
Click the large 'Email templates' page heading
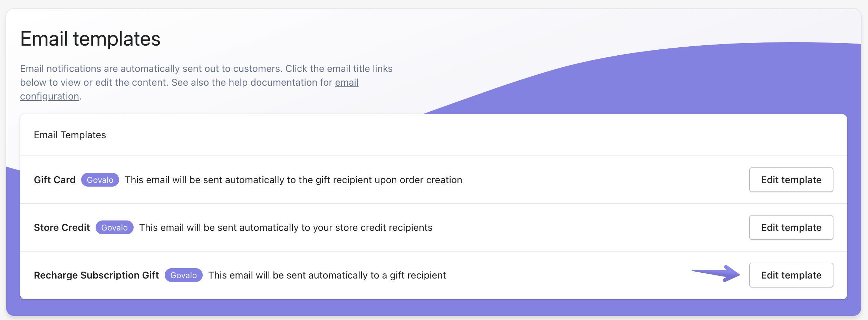[90, 39]
